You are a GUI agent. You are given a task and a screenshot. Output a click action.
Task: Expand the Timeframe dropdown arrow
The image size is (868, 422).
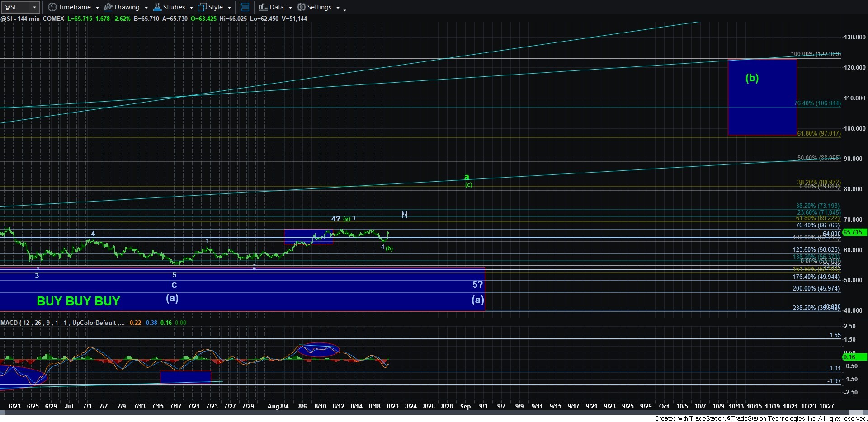coord(97,8)
